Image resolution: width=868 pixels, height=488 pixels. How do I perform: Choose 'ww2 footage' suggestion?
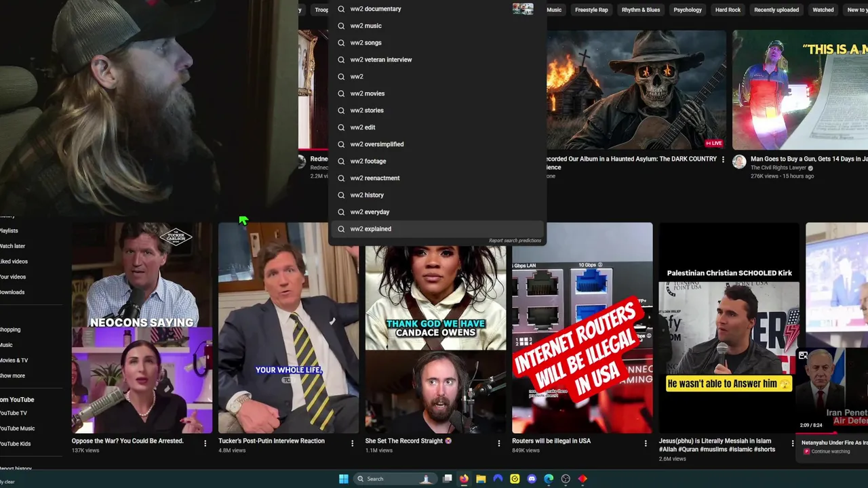coord(437,161)
